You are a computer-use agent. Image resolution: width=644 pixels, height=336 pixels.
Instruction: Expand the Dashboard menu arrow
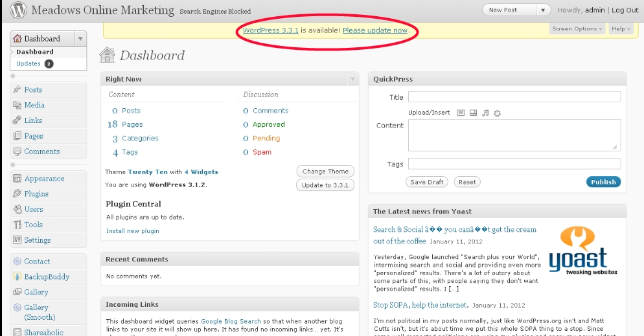(x=80, y=39)
